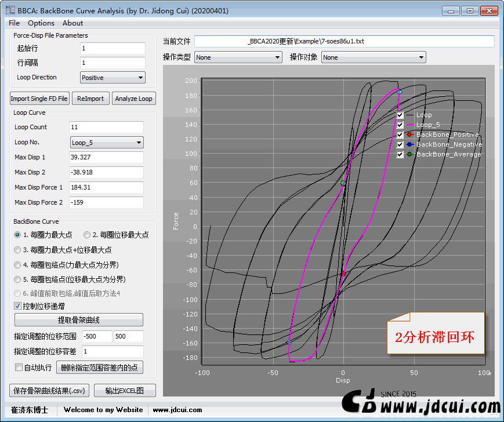Open the Options menu
Viewport: 504px width, 422px height.
coord(41,23)
